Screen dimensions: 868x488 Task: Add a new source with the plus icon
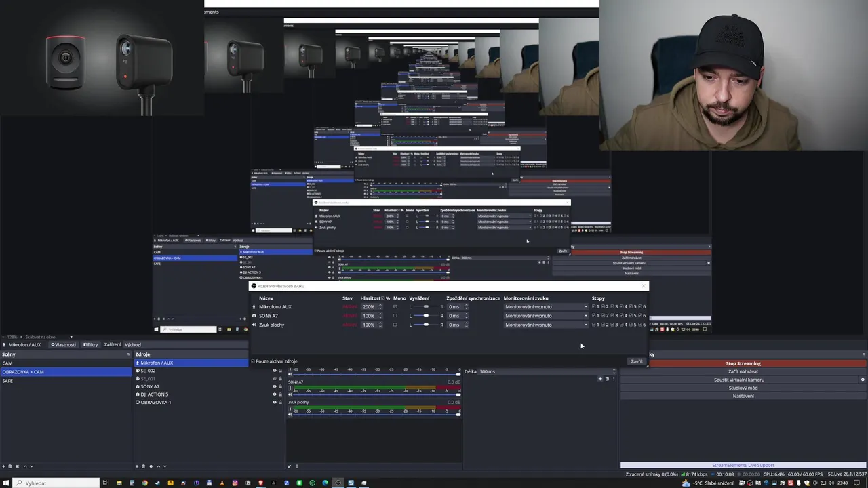click(137, 466)
